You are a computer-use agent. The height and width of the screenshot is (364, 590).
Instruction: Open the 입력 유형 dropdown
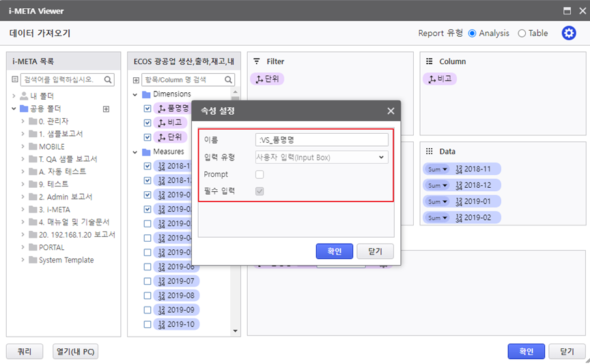click(x=321, y=157)
